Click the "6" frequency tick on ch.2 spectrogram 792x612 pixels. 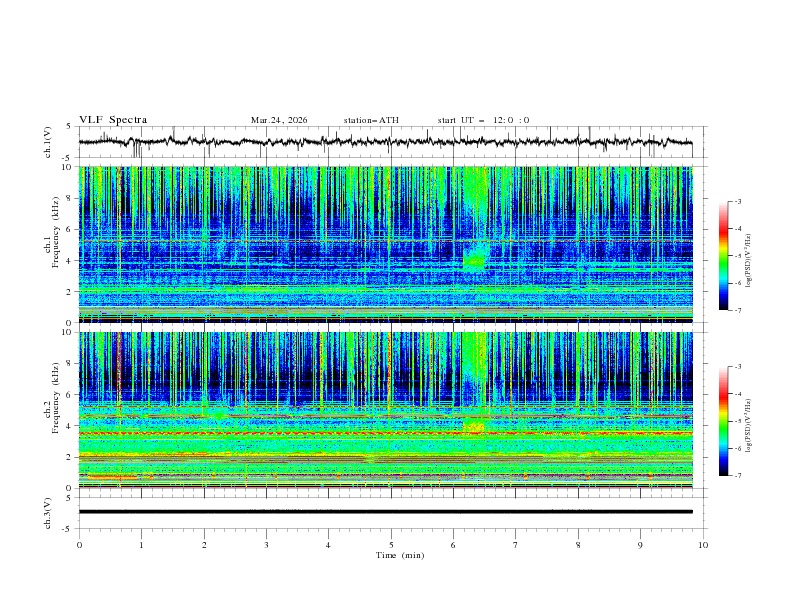click(x=71, y=394)
